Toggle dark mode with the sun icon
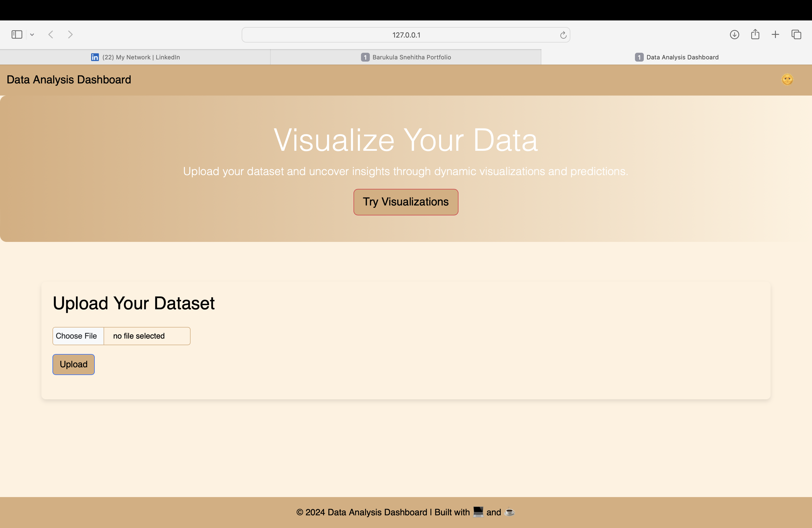The height and width of the screenshot is (528, 812). (x=788, y=80)
